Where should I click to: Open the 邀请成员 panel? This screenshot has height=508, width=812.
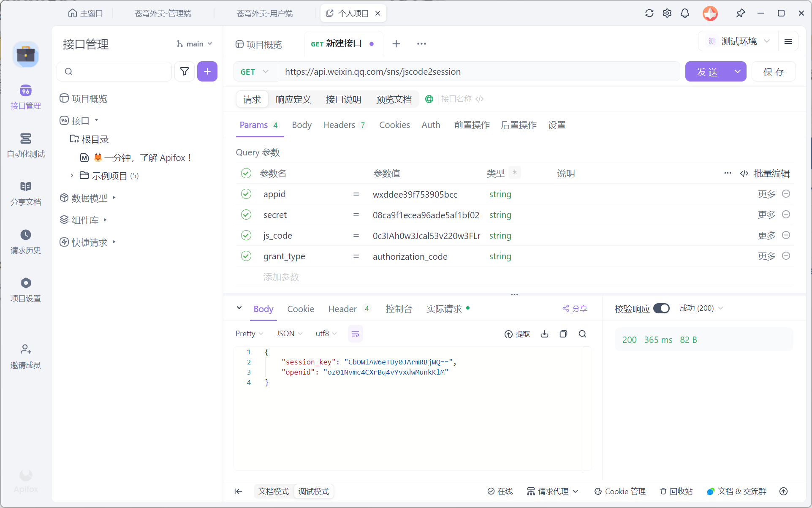[x=25, y=356]
